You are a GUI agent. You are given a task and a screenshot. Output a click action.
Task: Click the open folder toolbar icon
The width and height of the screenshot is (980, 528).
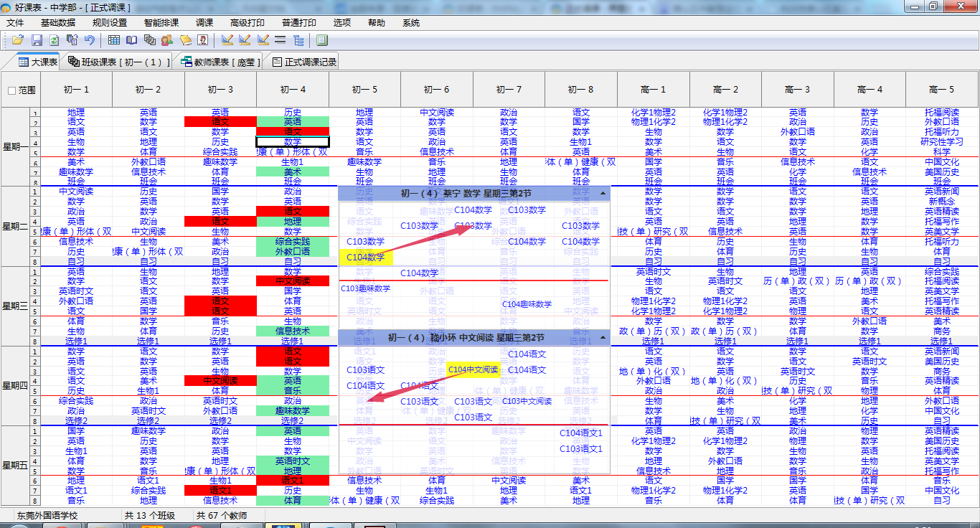pyautogui.click(x=18, y=40)
